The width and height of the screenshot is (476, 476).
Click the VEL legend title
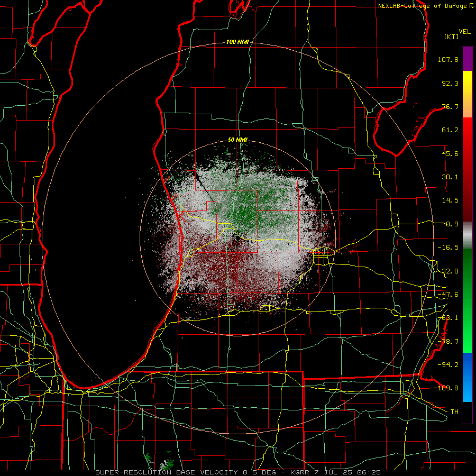click(x=464, y=32)
